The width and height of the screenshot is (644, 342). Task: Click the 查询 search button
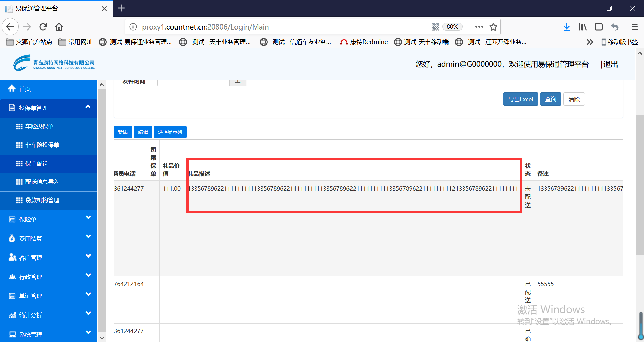click(x=550, y=99)
